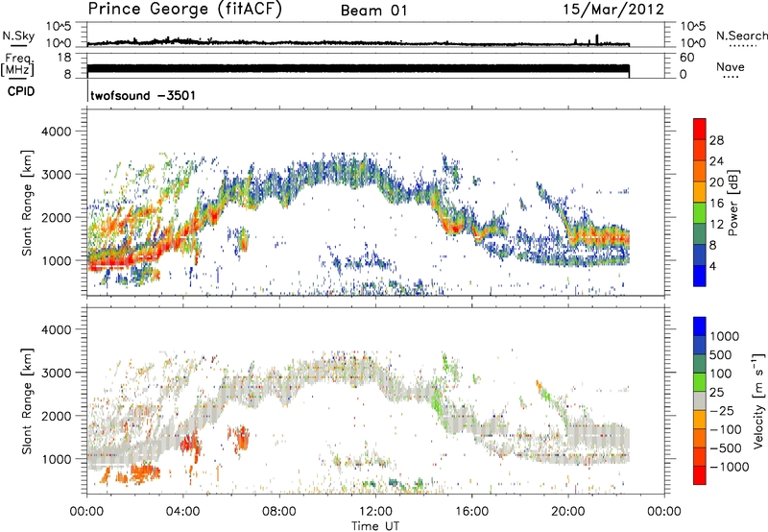Viewport: 768px width, 532px height.
Task: Click the 'Slant Range [km]' label of power panel
Action: click(27, 203)
